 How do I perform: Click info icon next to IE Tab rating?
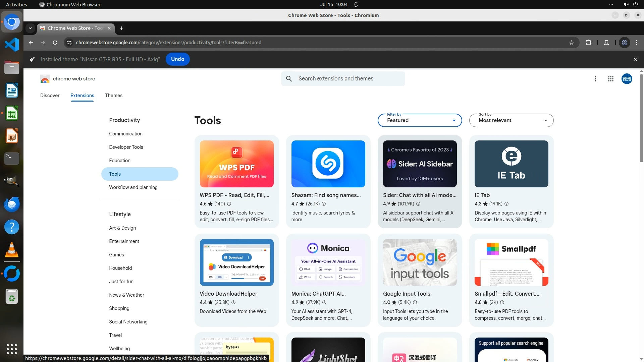[506, 204]
